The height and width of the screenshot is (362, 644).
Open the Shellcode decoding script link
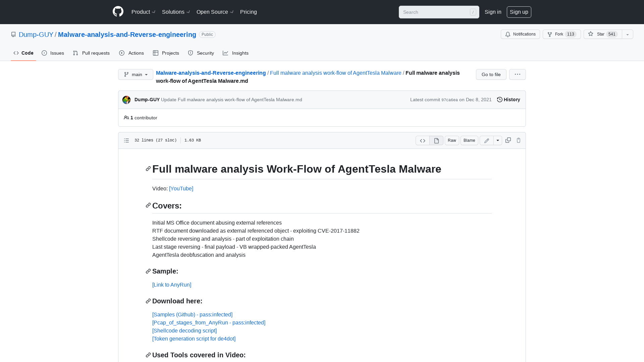[x=184, y=330]
